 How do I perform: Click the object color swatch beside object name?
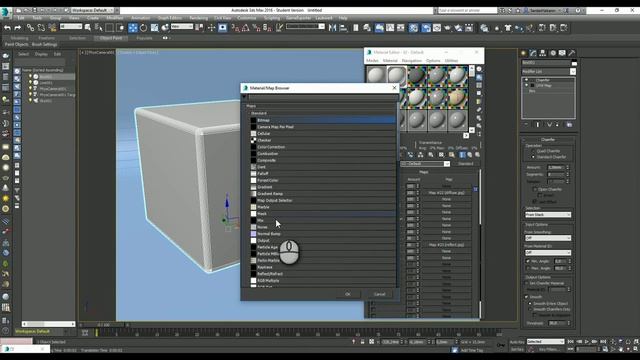[574, 63]
